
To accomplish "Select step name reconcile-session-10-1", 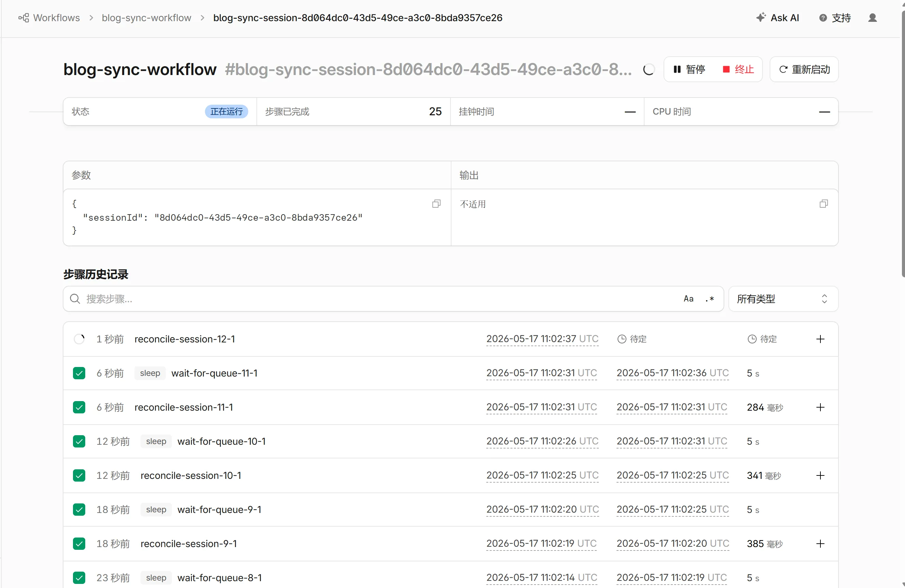I will point(191,475).
